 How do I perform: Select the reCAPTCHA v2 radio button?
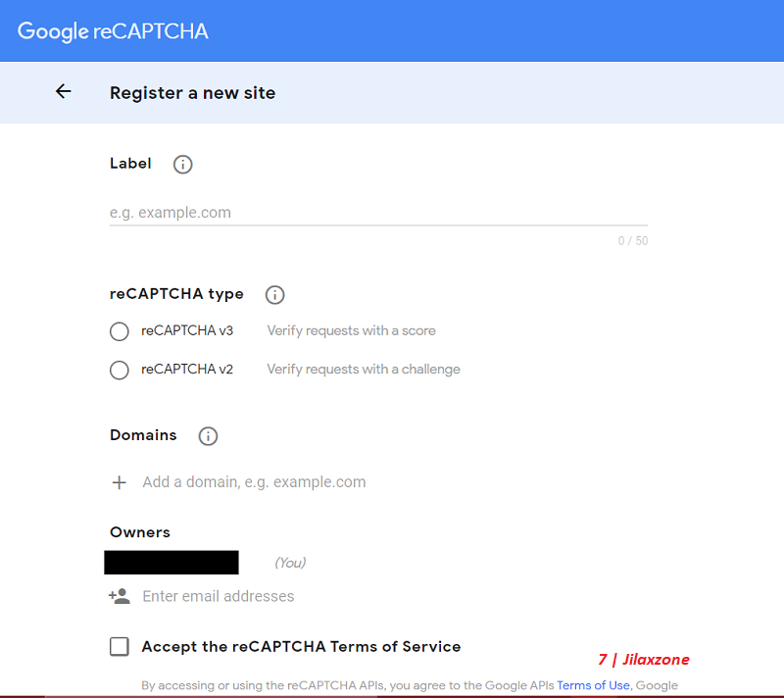119,370
